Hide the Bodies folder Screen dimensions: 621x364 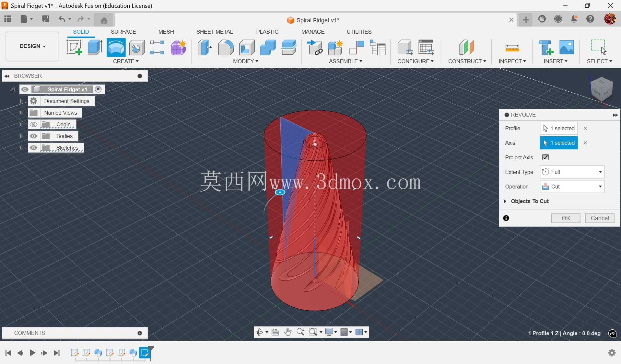pos(34,136)
